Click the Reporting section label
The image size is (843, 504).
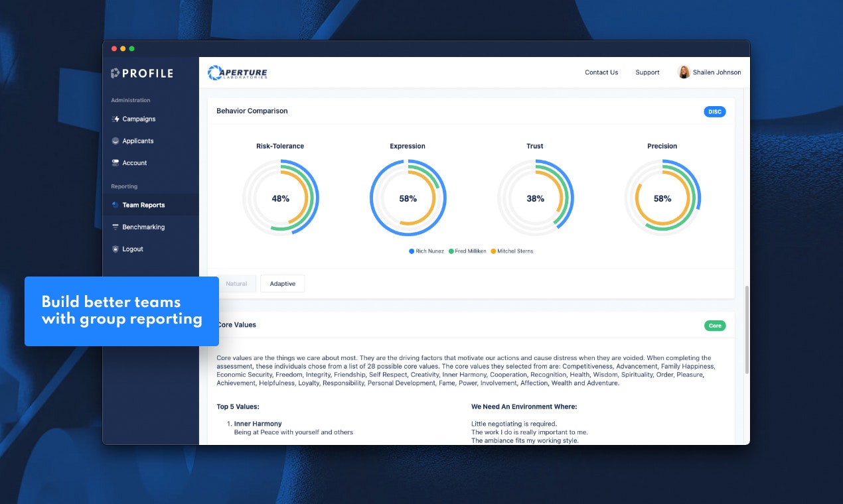point(124,186)
